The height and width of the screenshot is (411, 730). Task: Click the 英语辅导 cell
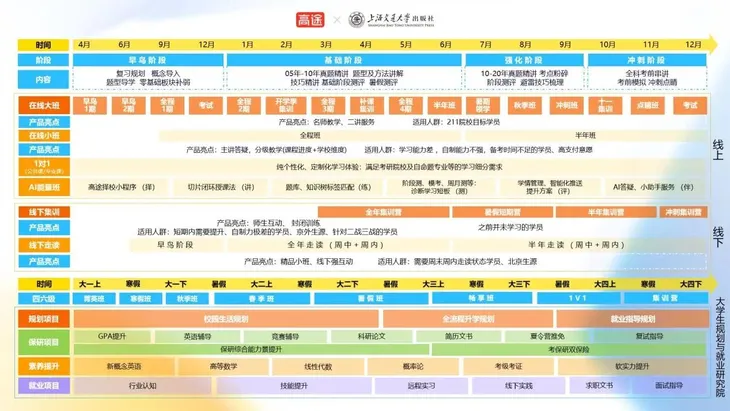[x=197, y=336]
